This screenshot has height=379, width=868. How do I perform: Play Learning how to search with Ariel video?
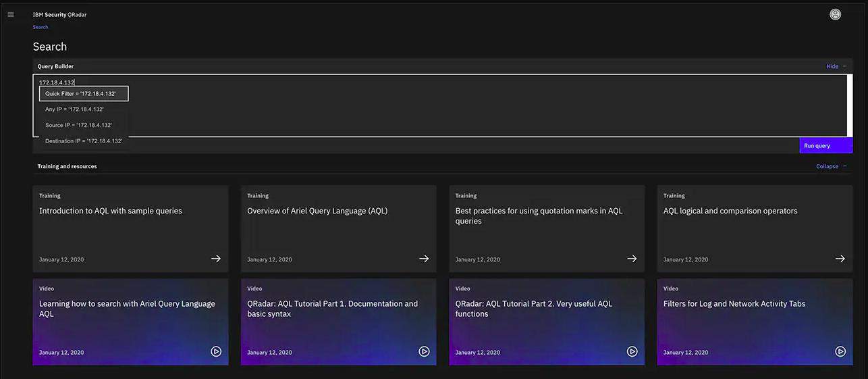[x=216, y=351]
